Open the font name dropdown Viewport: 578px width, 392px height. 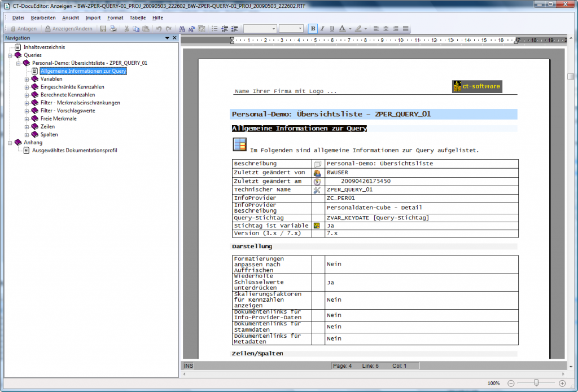pos(274,29)
